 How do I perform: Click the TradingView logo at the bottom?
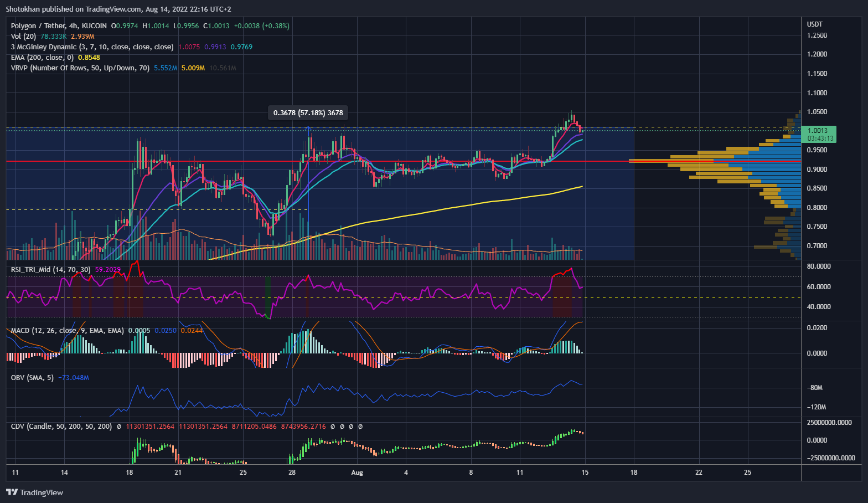coord(34,492)
